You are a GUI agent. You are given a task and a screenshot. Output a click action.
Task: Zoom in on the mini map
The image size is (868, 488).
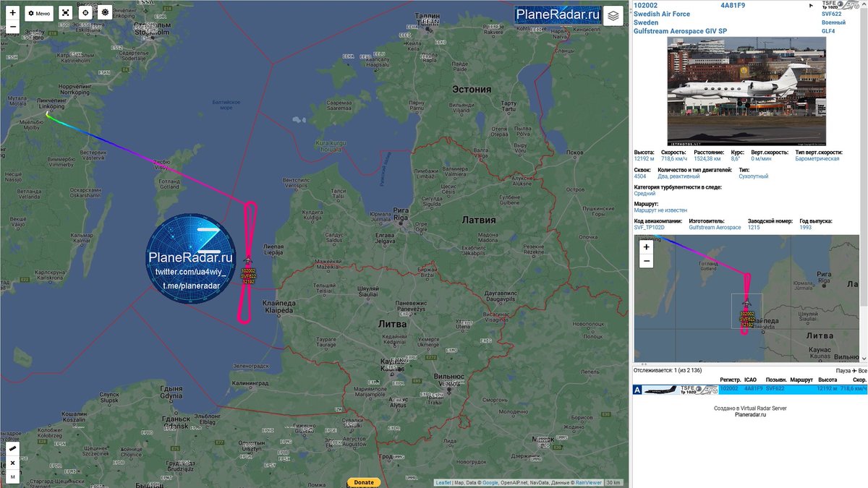click(x=646, y=247)
